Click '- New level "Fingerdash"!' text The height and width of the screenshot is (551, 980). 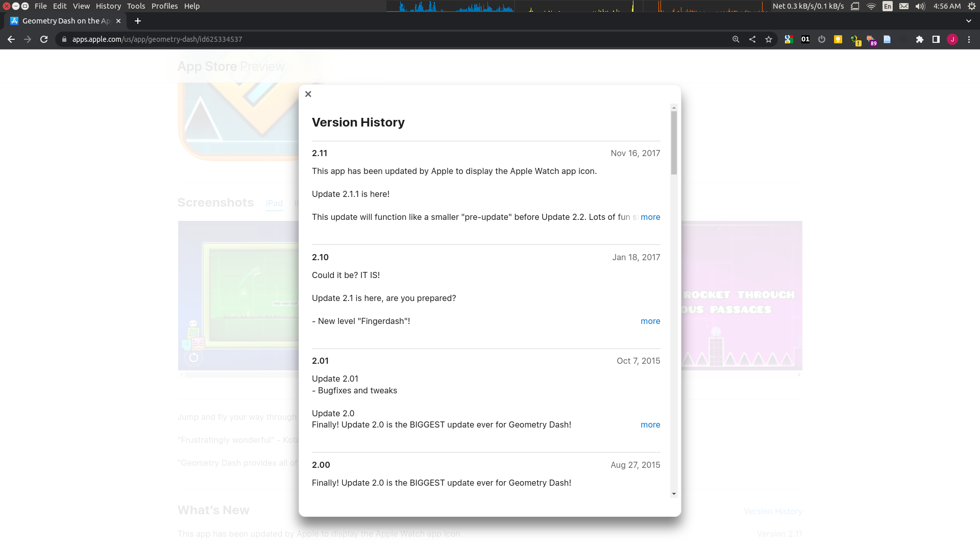(x=361, y=321)
